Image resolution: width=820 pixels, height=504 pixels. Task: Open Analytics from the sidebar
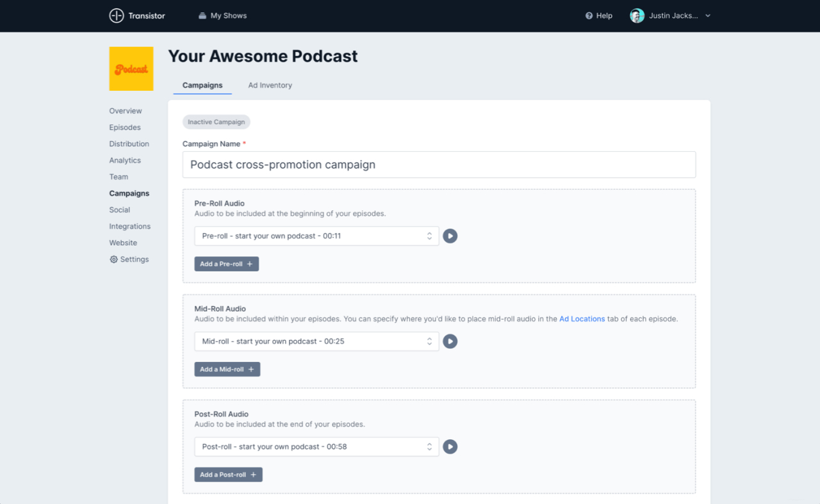click(x=125, y=160)
